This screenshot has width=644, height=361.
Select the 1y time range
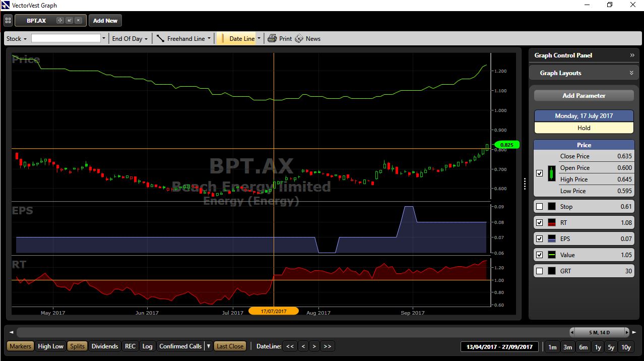[598, 347]
